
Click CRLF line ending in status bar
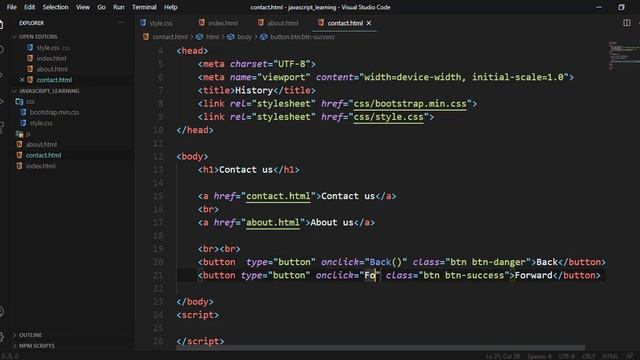click(588, 356)
